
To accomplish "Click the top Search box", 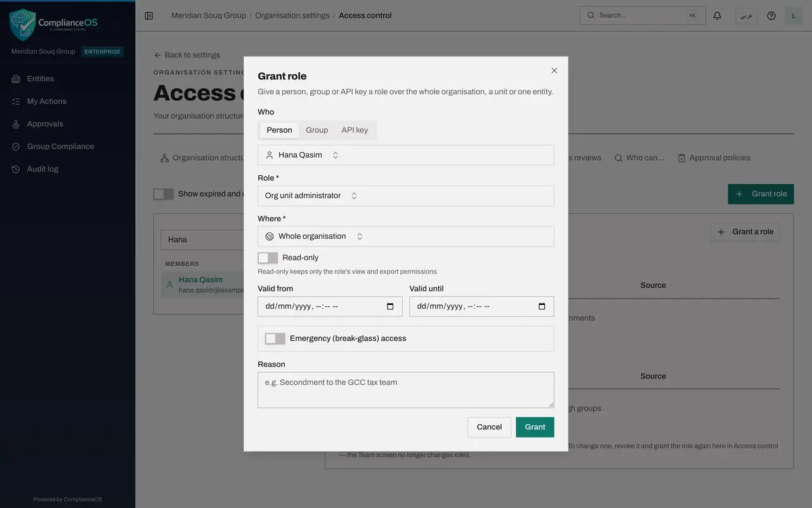I will click(643, 15).
